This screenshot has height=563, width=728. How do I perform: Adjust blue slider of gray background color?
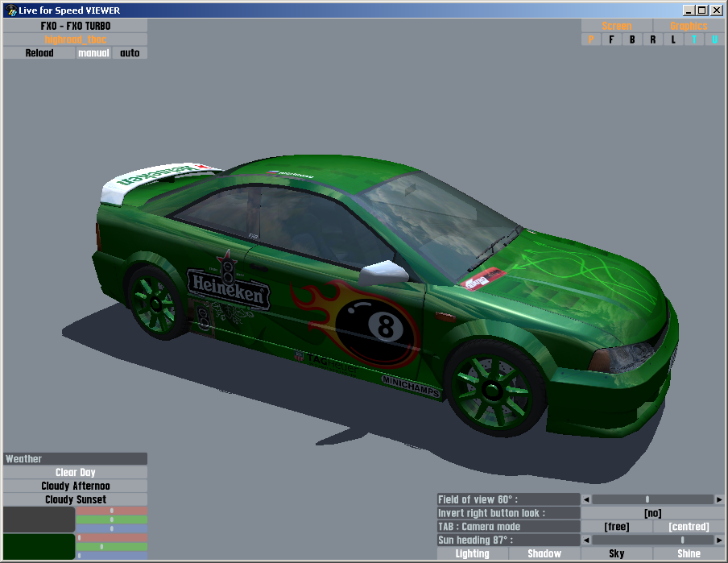pyautogui.click(x=112, y=528)
